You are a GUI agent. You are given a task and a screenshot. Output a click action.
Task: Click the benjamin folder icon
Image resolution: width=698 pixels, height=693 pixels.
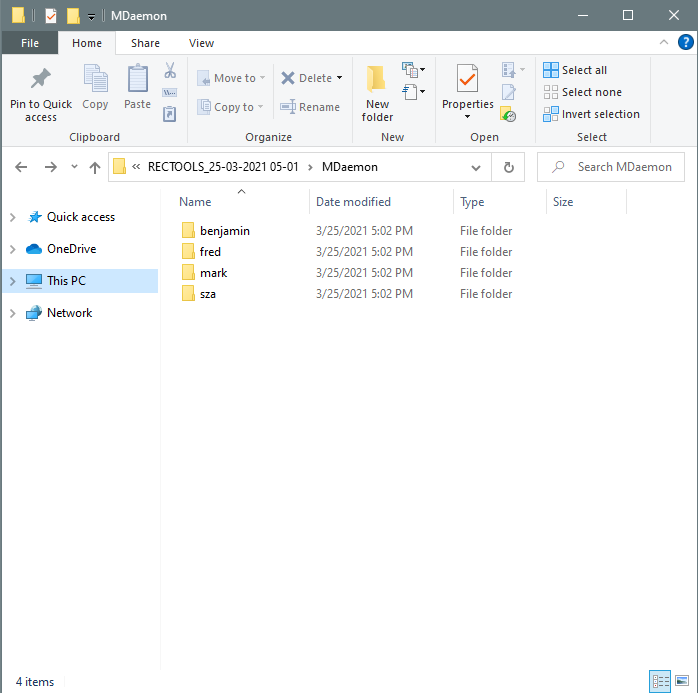(188, 231)
